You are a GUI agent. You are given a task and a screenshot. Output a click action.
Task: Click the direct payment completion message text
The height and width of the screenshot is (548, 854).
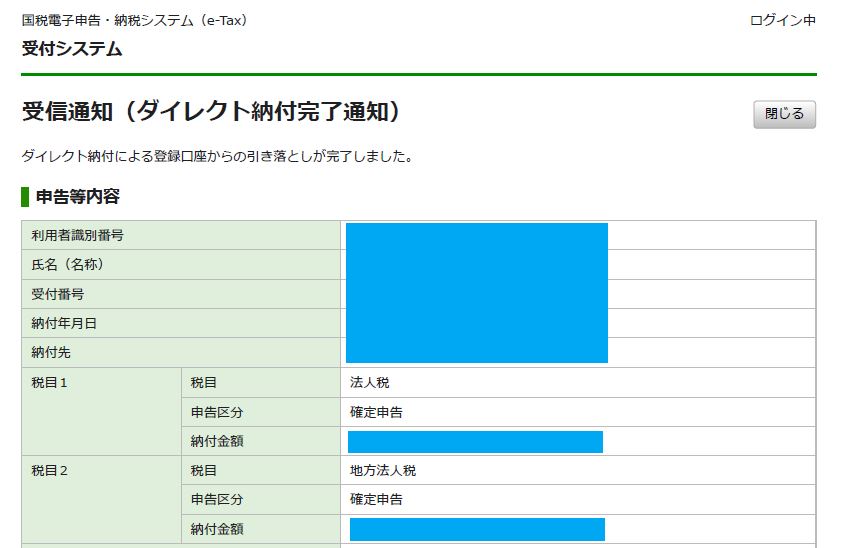(217, 157)
